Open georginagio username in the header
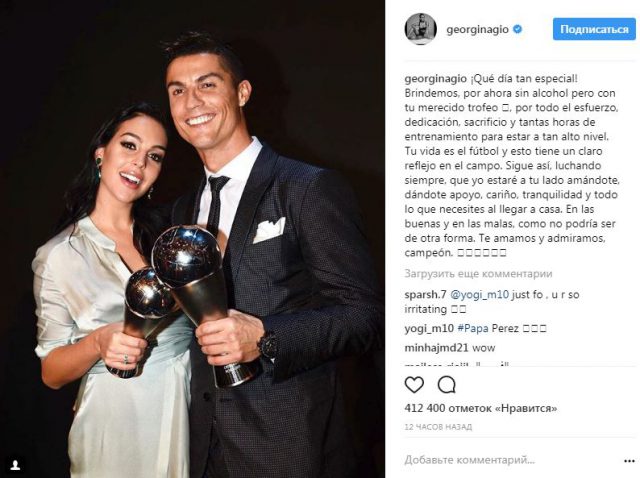640x478 pixels. pyautogui.click(x=478, y=29)
